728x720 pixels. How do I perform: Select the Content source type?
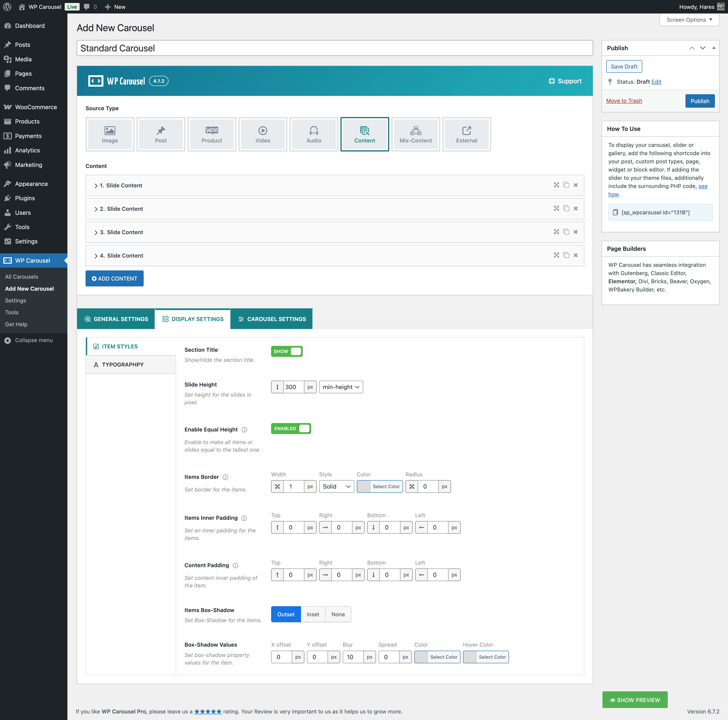click(364, 134)
